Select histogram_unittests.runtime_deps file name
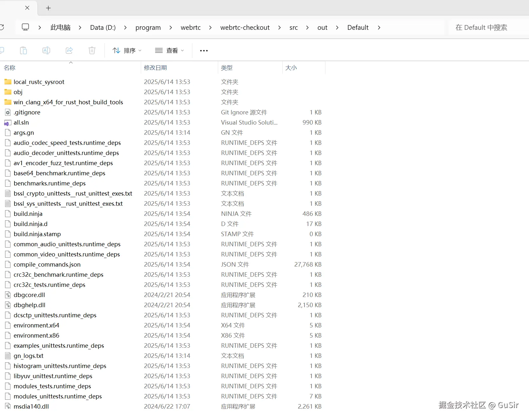 point(60,366)
